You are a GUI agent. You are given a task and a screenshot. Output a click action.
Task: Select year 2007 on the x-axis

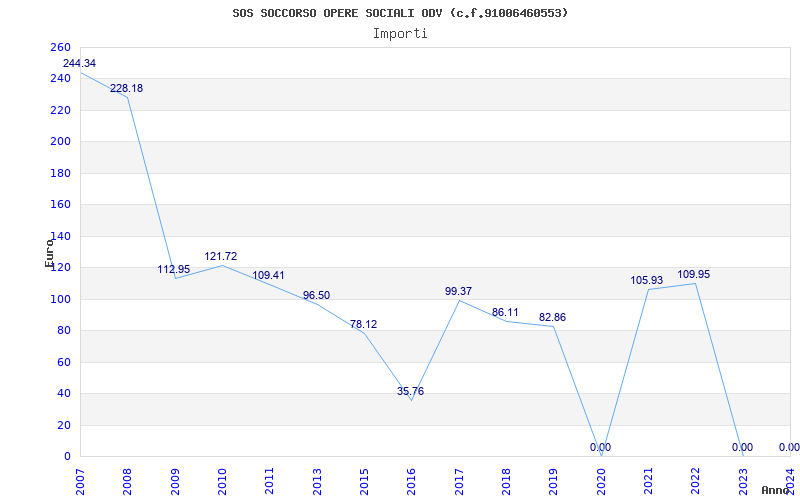pos(80,481)
